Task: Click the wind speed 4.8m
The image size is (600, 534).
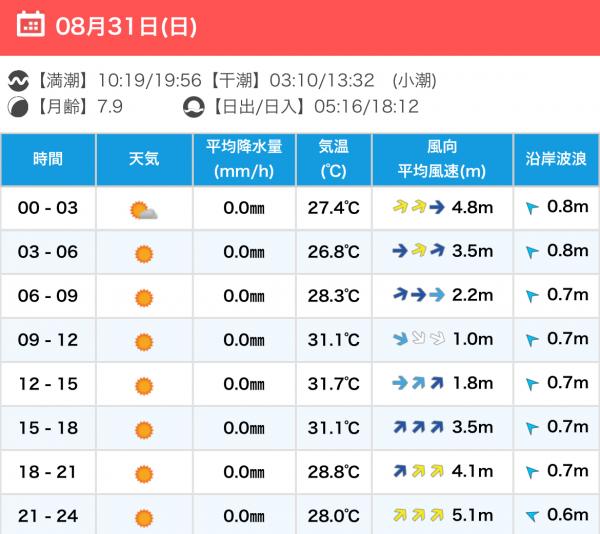Action: click(x=473, y=207)
